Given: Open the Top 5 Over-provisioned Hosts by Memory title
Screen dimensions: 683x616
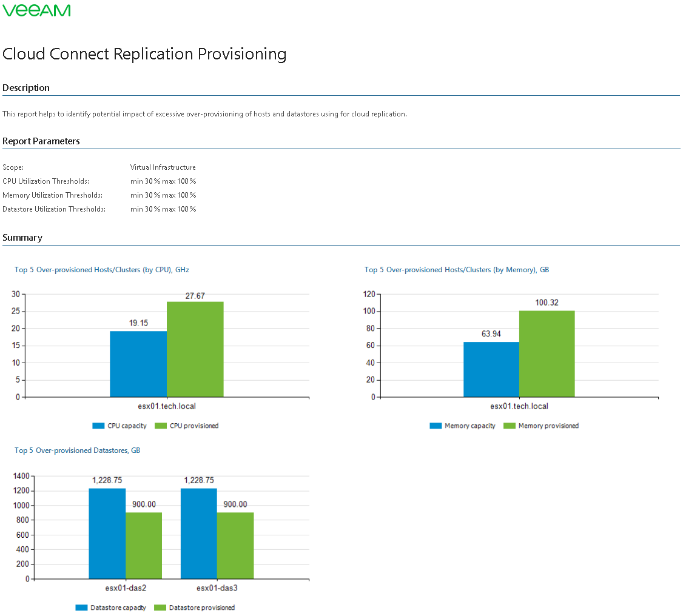Looking at the screenshot, I should [457, 270].
